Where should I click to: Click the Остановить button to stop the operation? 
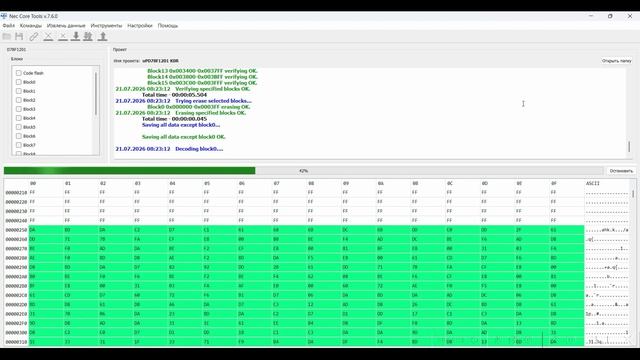(x=621, y=171)
